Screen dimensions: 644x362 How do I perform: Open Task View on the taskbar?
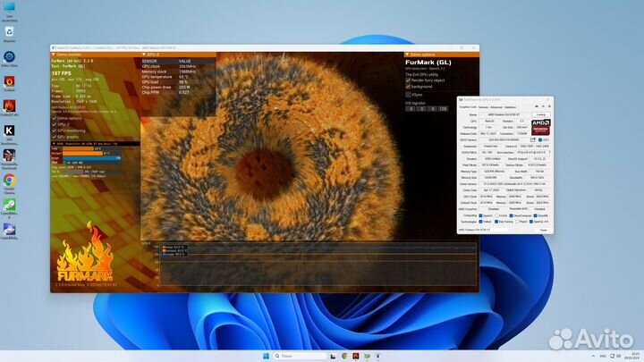[x=333, y=356]
